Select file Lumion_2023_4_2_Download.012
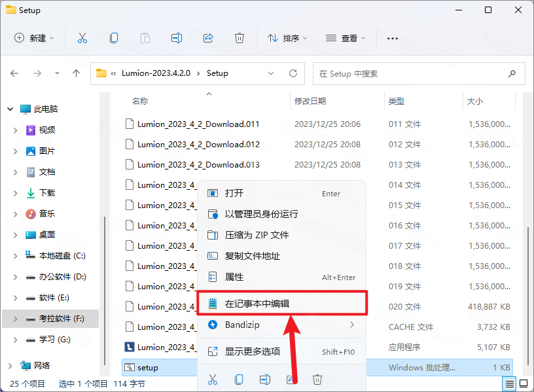This screenshot has height=392, width=534. tap(198, 145)
